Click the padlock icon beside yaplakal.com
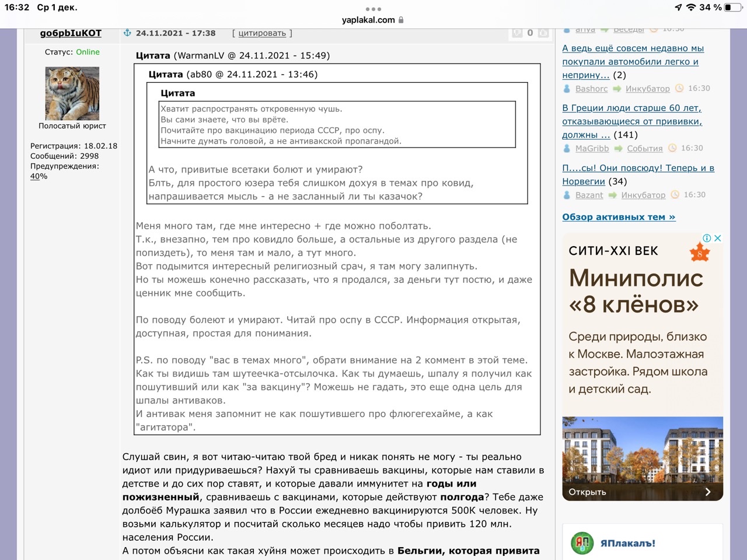 click(401, 20)
